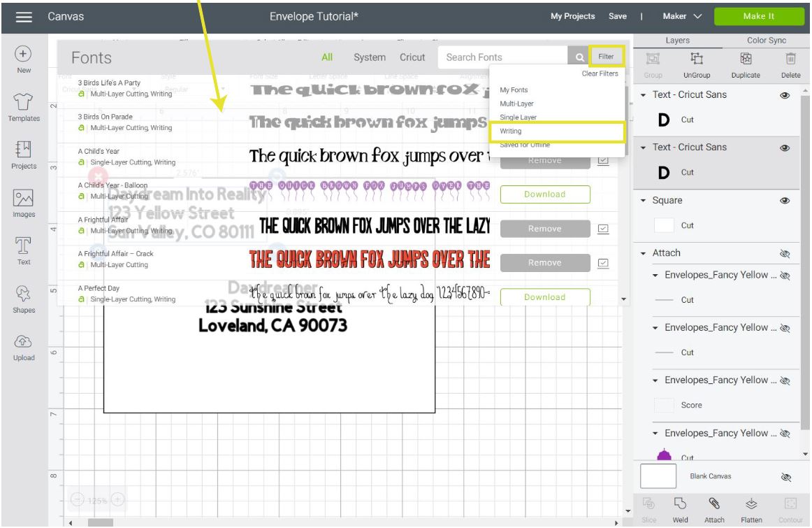Open the Images library
This screenshot has height=528, width=812.
[23, 197]
